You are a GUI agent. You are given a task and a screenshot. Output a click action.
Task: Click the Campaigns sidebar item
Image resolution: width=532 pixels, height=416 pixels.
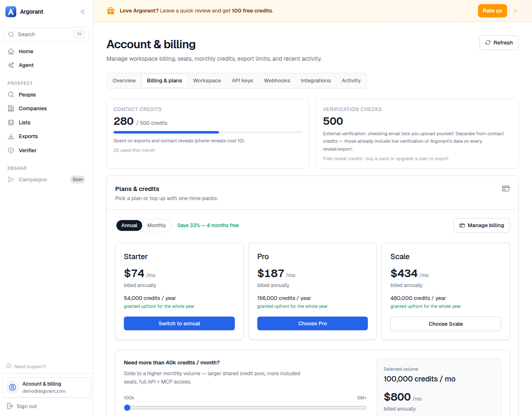[x=47, y=180]
